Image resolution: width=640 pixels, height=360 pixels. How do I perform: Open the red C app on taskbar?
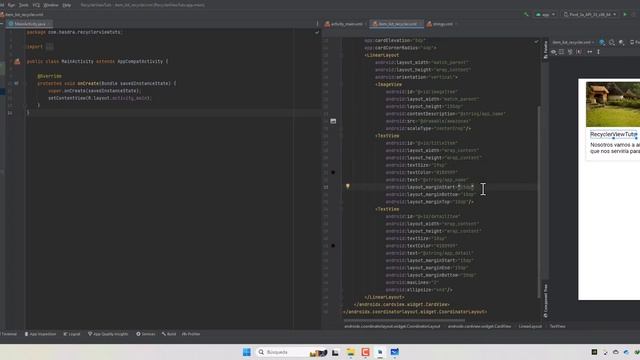click(x=365, y=352)
